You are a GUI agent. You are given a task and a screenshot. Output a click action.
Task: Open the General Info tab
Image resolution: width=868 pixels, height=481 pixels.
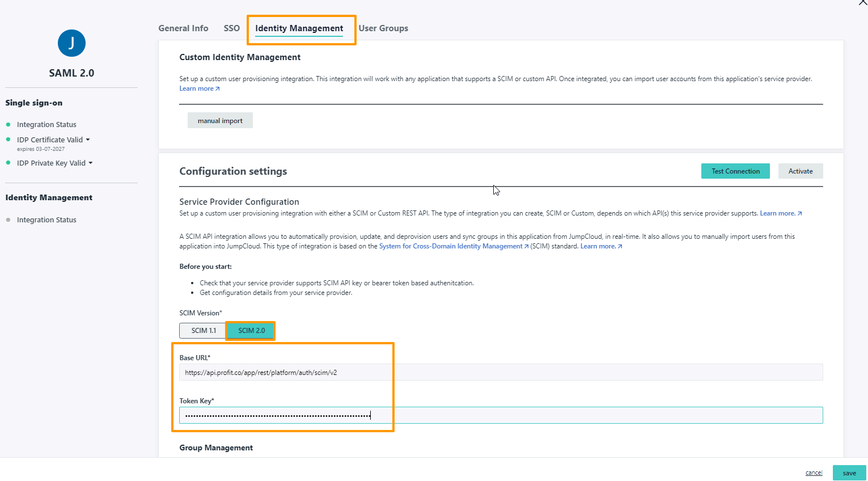tap(183, 28)
